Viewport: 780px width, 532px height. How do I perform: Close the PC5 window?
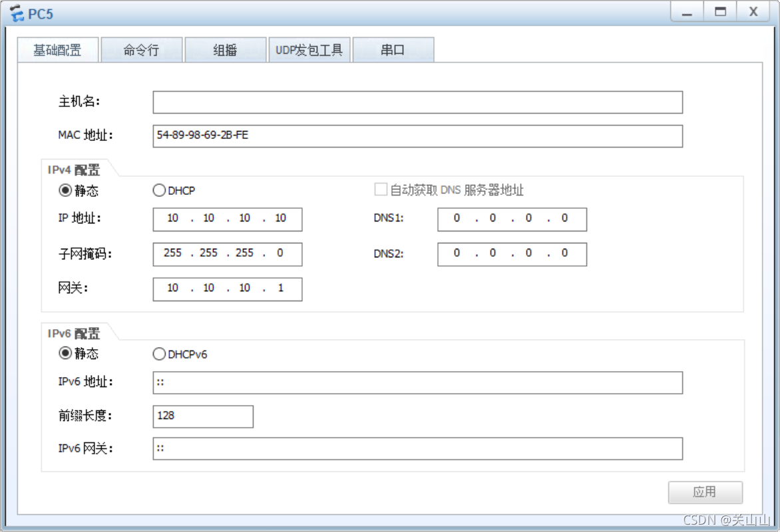753,11
